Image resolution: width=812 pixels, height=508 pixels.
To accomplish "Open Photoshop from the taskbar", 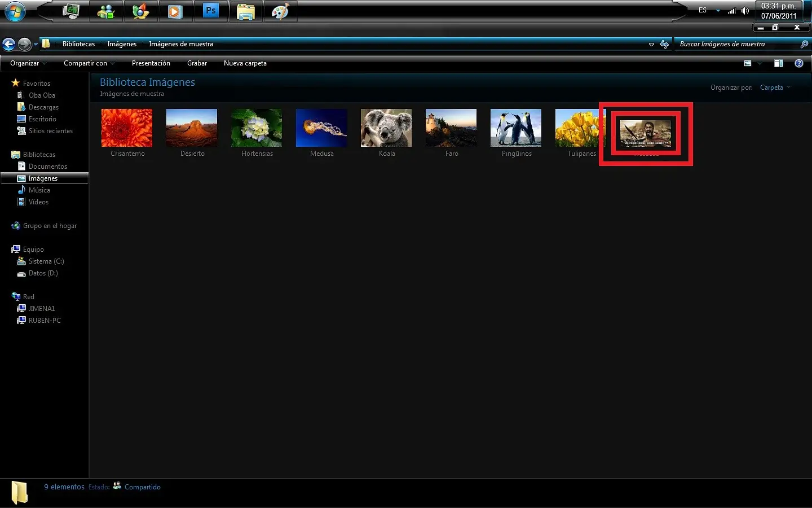I will 211,11.
